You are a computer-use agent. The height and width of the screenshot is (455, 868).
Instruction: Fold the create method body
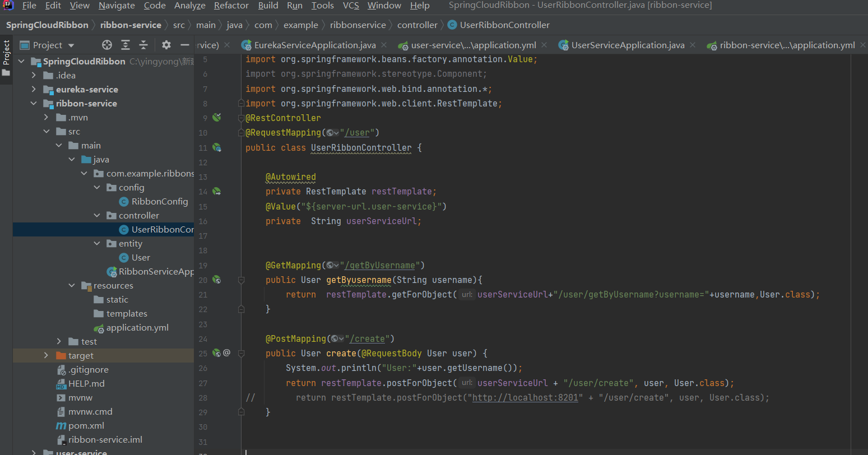[241, 354]
